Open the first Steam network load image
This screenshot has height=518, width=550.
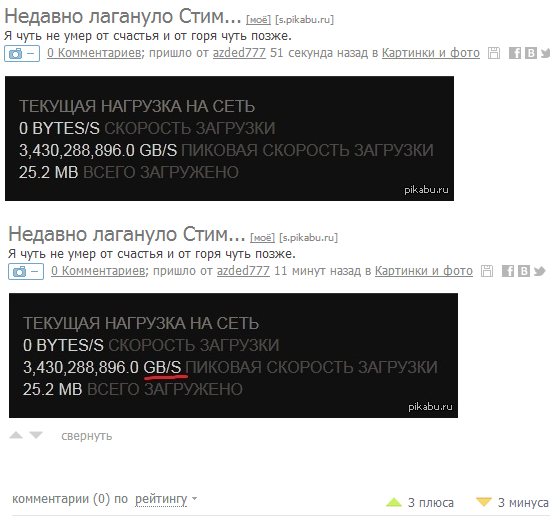[x=229, y=139]
